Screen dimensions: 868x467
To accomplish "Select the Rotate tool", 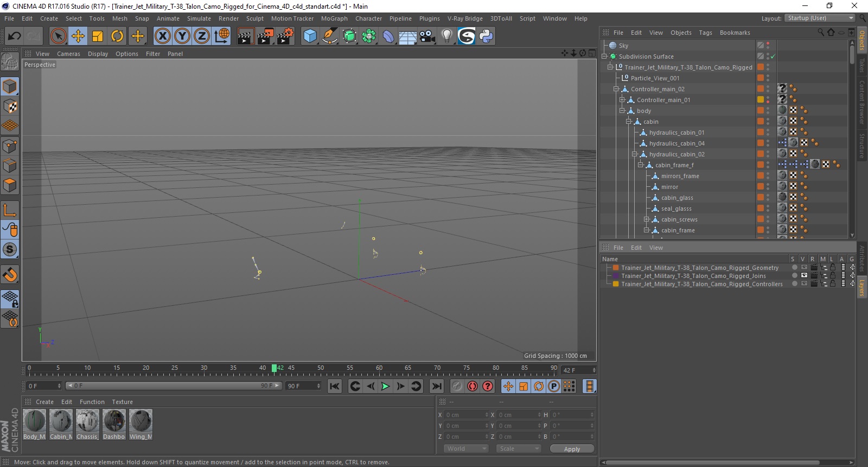I will pos(117,36).
